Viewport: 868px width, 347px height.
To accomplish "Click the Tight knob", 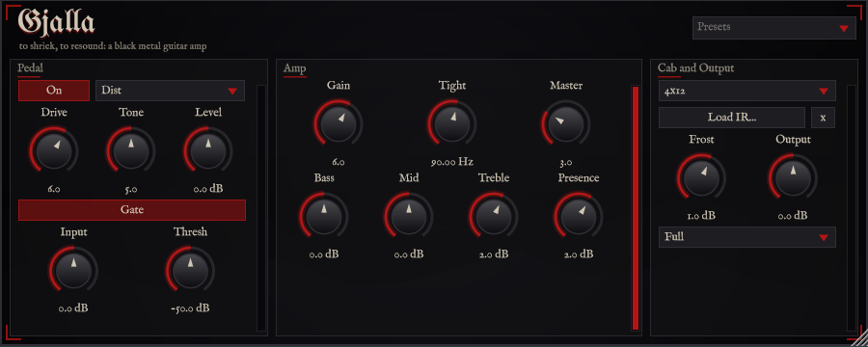I will click(x=452, y=123).
